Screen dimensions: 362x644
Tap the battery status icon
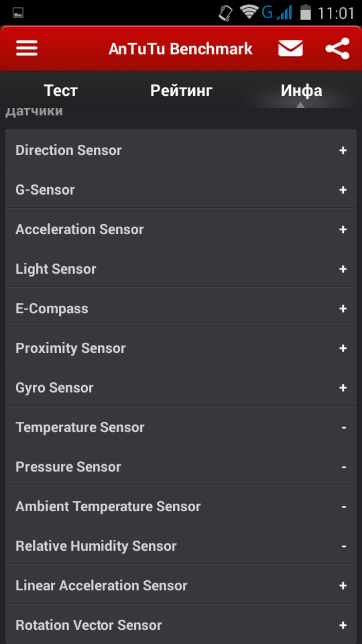pos(306,12)
